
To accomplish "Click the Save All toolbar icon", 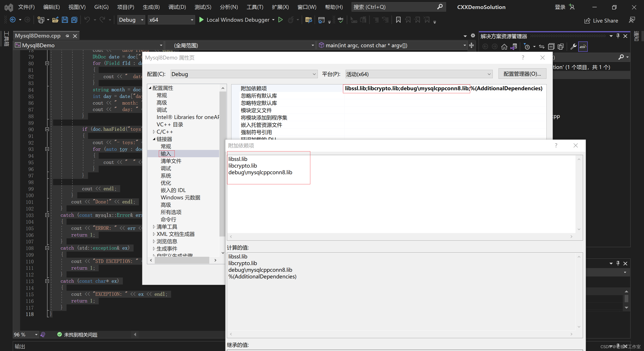I will 74,20.
